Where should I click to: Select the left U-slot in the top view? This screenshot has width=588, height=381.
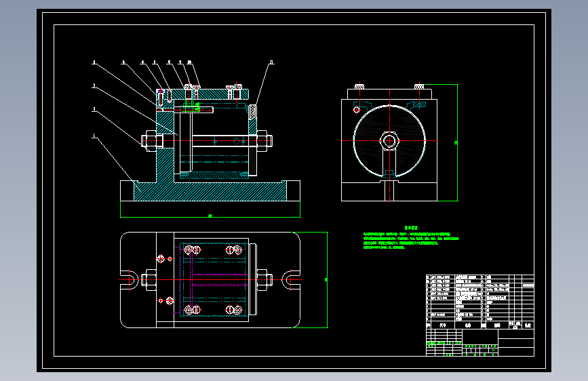[x=131, y=280]
